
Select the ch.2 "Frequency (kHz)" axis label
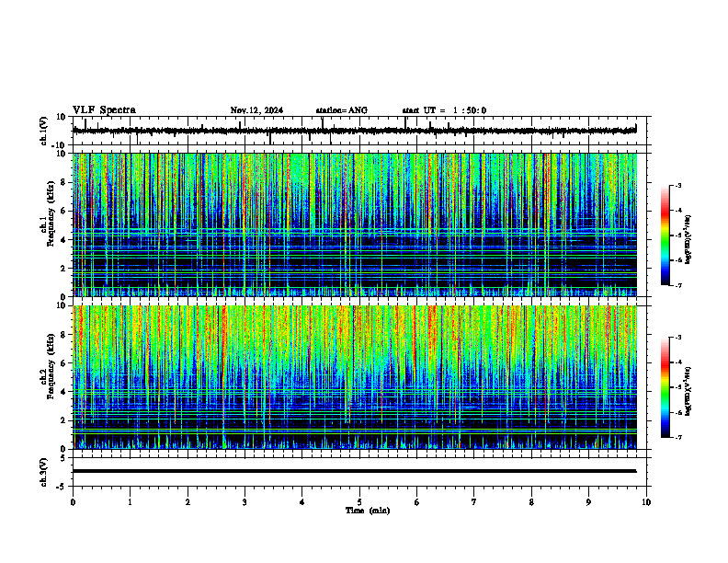[x=51, y=365]
